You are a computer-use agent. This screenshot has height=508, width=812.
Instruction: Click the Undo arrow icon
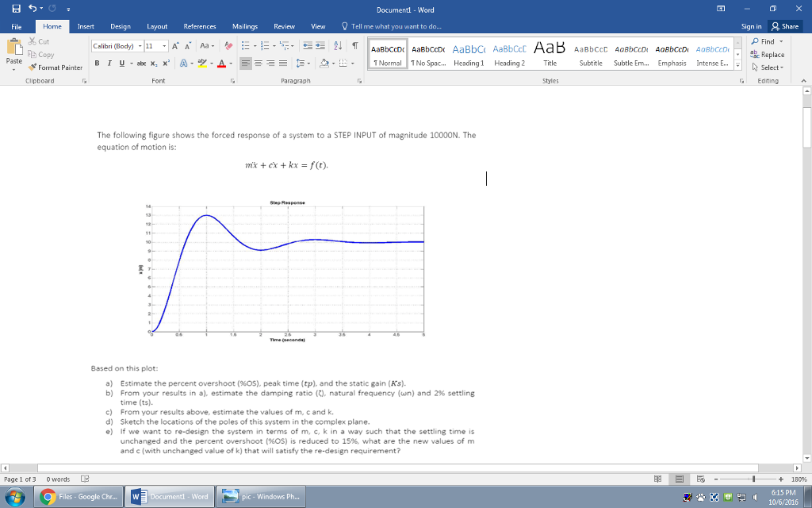point(33,9)
